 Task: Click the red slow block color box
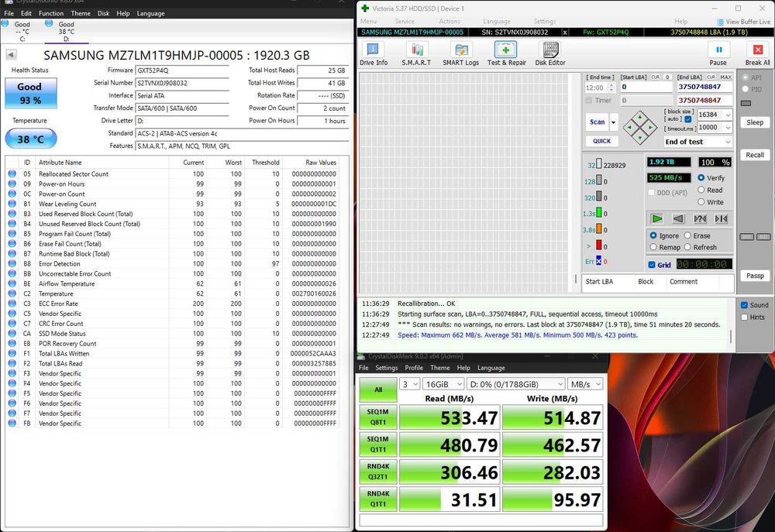pyautogui.click(x=598, y=245)
